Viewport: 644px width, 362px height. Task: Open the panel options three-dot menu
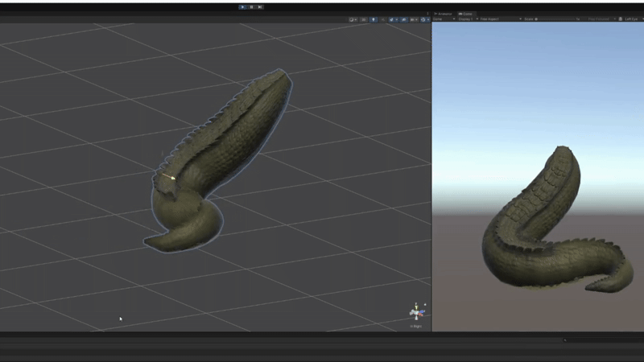tap(427, 14)
